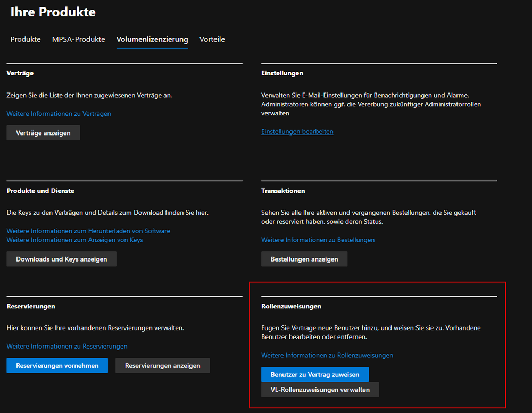Open Bestellungen anzeigen
The width and height of the screenshot is (532, 413).
pos(304,259)
